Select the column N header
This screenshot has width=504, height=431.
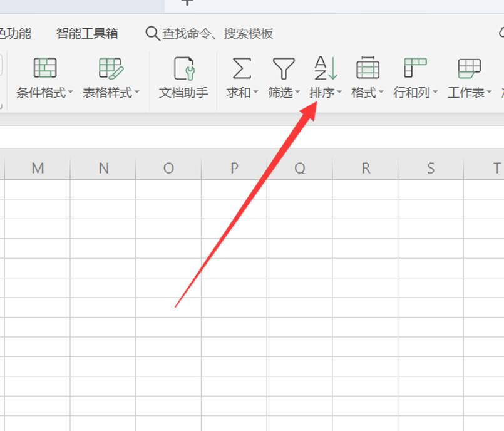[x=103, y=168]
